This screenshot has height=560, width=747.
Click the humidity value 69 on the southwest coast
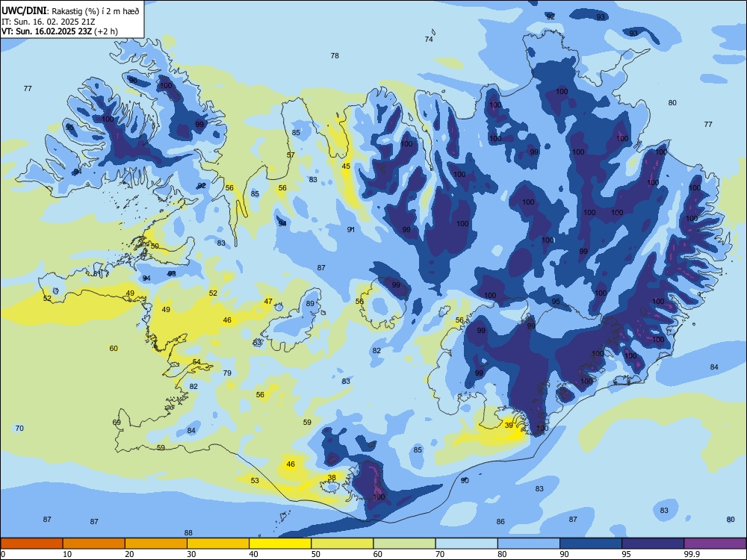(117, 423)
